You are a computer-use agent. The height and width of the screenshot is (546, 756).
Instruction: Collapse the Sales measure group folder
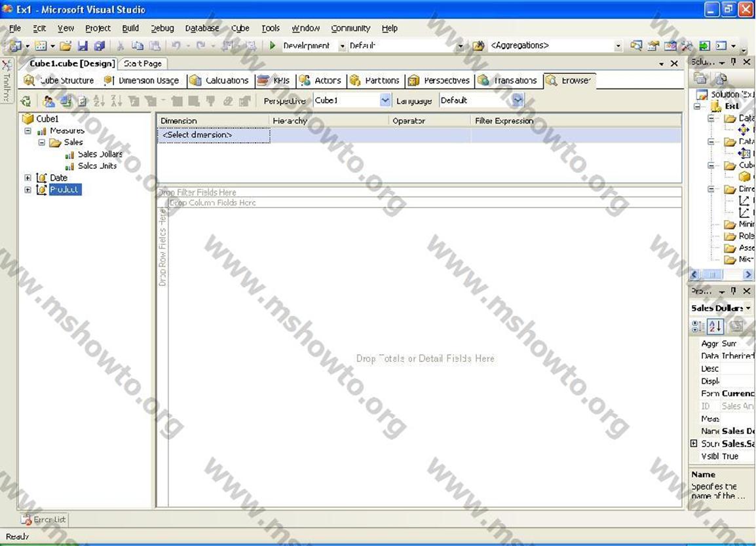pyautogui.click(x=42, y=142)
